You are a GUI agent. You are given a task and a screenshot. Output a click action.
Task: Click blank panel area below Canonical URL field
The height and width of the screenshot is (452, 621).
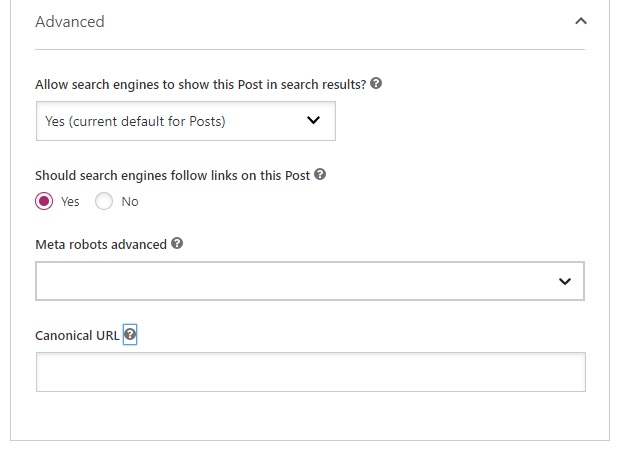(x=310, y=416)
